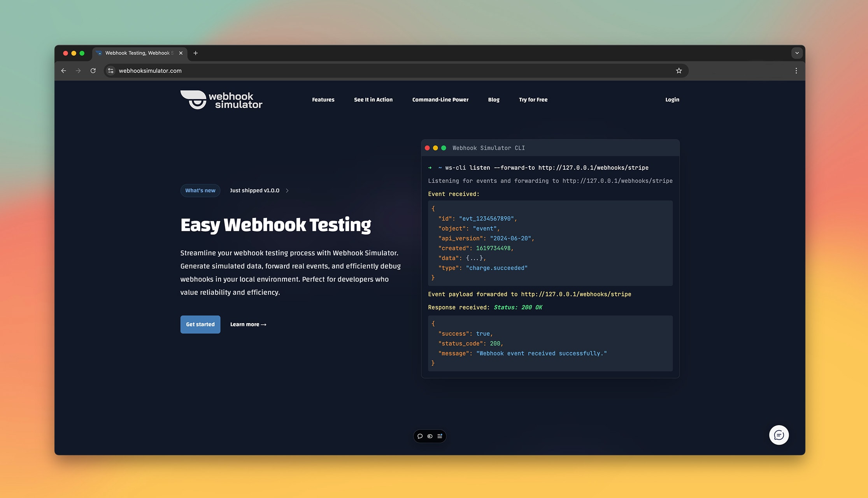868x498 pixels.
Task: Open the list menu icon in bottom toolbar
Action: pyautogui.click(x=440, y=436)
